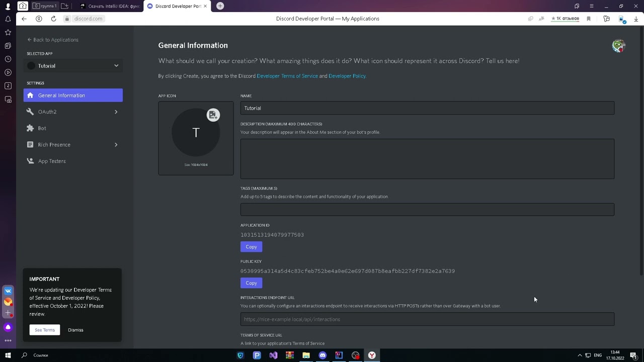Select the application ID number 1031513194079977503
Image resolution: width=644 pixels, height=362 pixels.
(x=272, y=235)
